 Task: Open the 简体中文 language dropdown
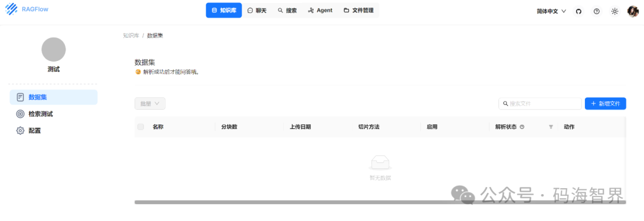coord(551,11)
